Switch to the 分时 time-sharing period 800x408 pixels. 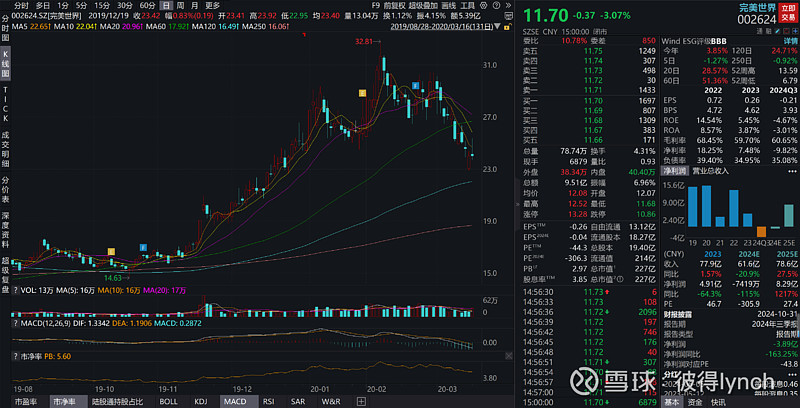coord(21,6)
